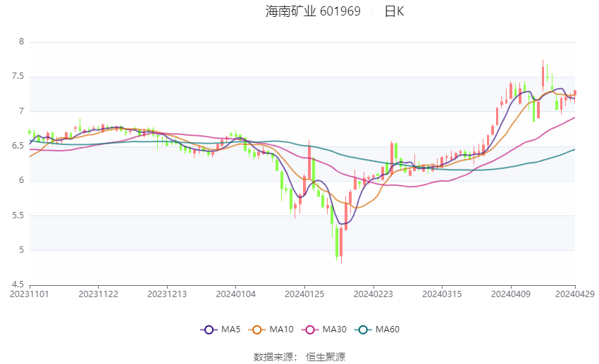This screenshot has width=599, height=364.
Task: Toggle the MA30 legend line
Action: (x=324, y=330)
